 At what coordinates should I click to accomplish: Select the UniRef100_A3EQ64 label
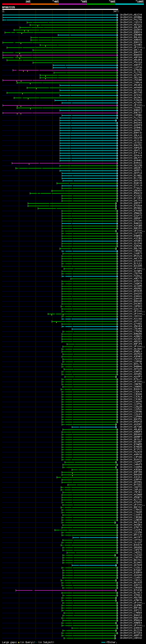pos(131,469)
